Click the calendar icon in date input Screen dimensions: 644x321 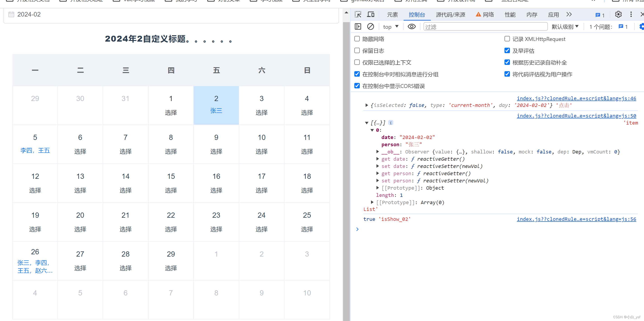pyautogui.click(x=11, y=14)
